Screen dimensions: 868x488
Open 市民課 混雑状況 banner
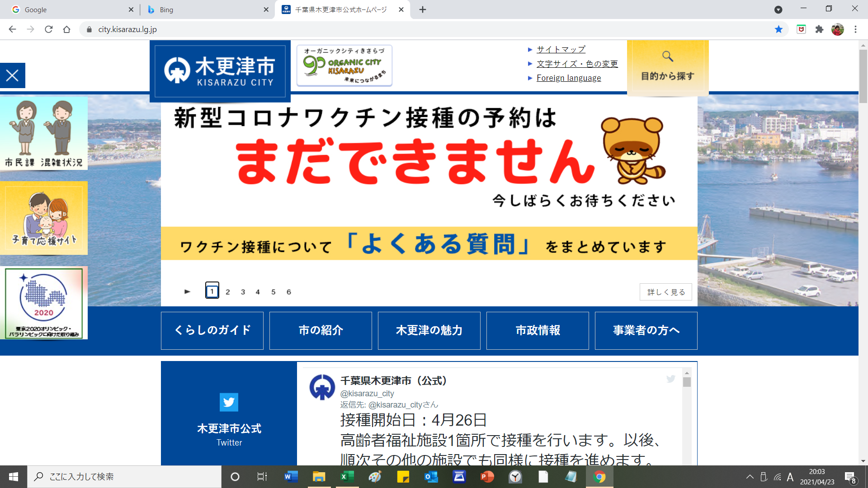44,133
